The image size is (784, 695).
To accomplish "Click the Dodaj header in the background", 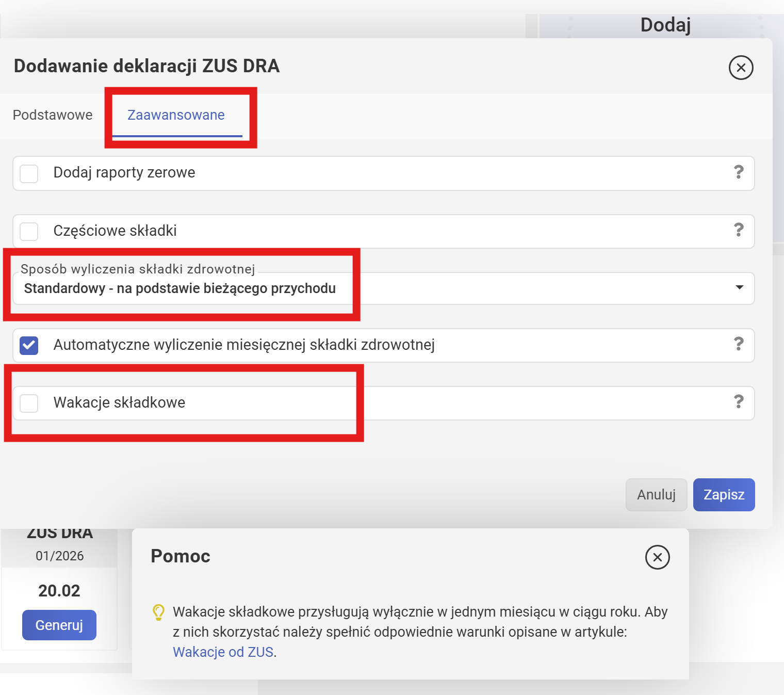I will click(x=665, y=25).
